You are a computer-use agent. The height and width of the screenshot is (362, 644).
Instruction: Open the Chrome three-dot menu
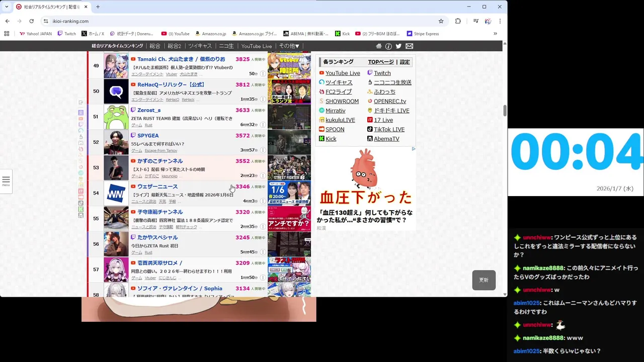pos(500,21)
